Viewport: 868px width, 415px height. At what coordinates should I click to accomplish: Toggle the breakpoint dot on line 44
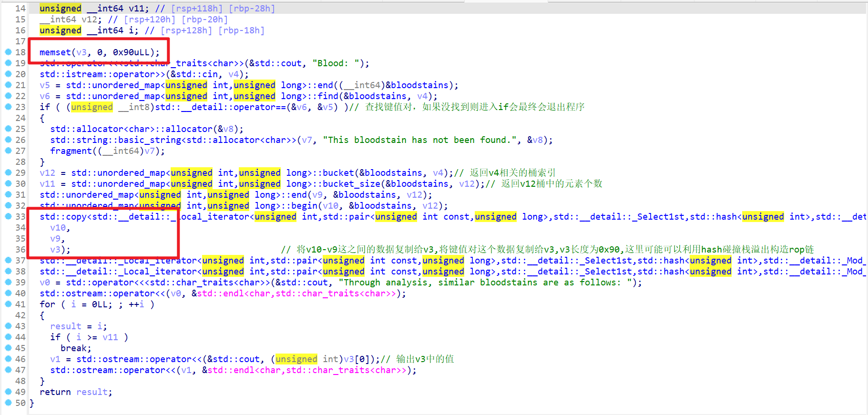click(8, 337)
